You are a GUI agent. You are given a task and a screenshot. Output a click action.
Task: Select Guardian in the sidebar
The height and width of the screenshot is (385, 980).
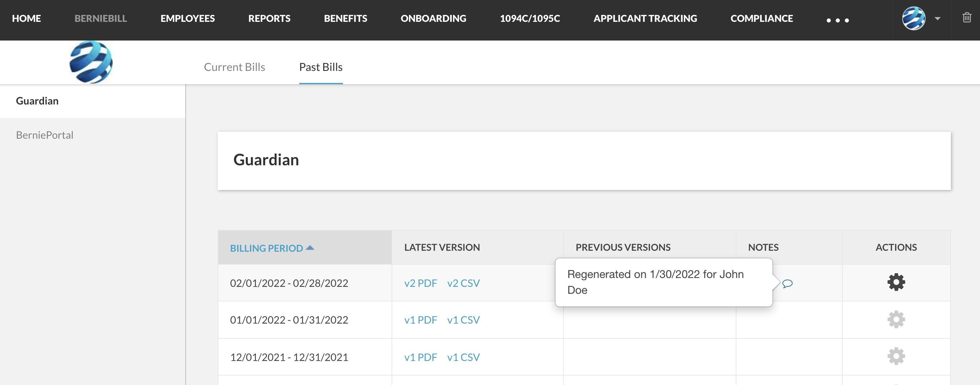(x=92, y=101)
